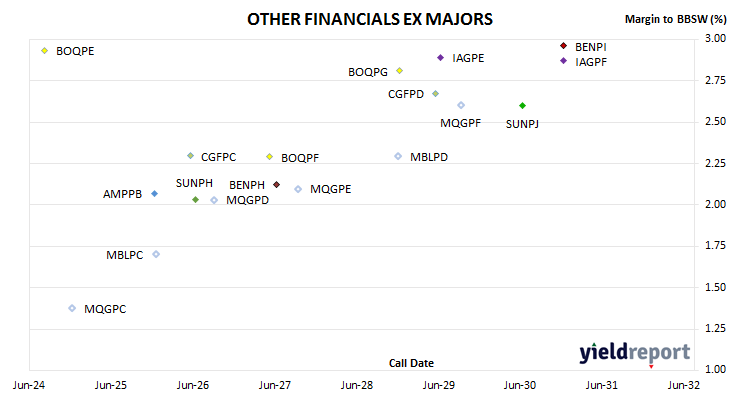Click the MQGPC data point marker

pyautogui.click(x=72, y=308)
